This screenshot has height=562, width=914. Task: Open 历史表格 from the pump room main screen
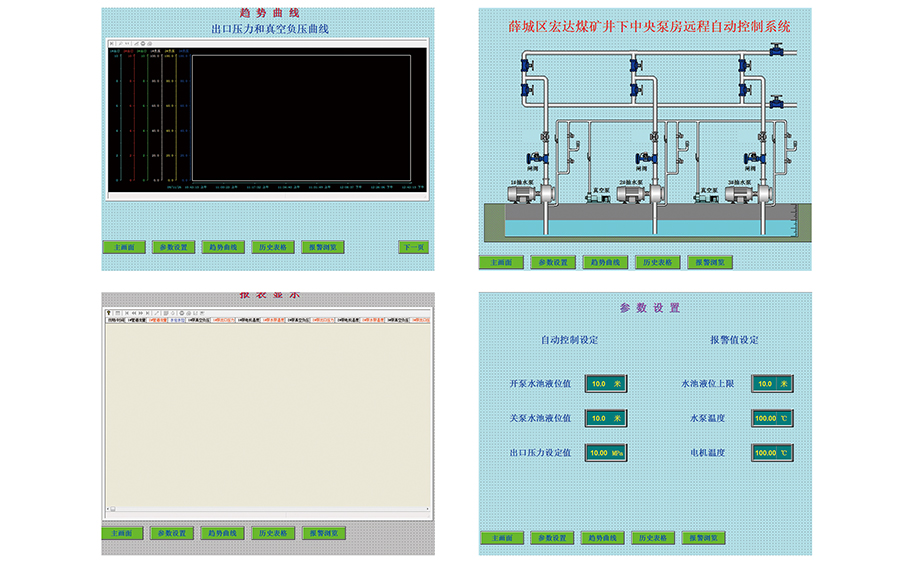coord(658,262)
